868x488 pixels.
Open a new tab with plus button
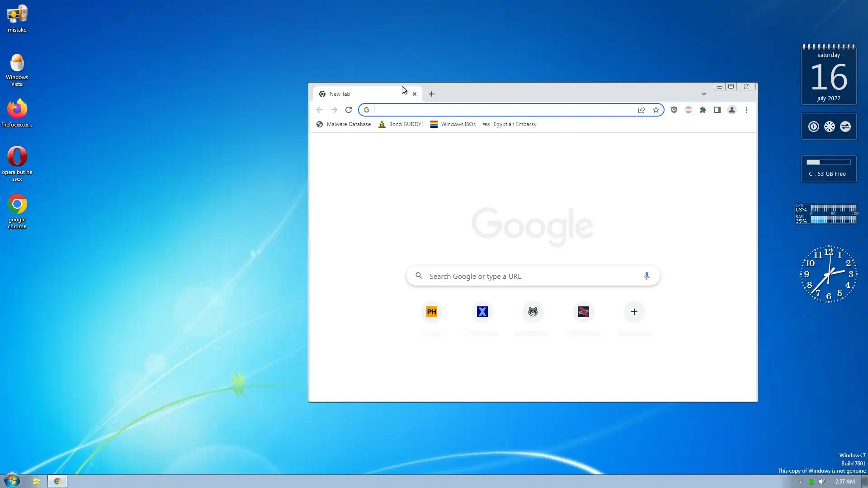pos(431,94)
